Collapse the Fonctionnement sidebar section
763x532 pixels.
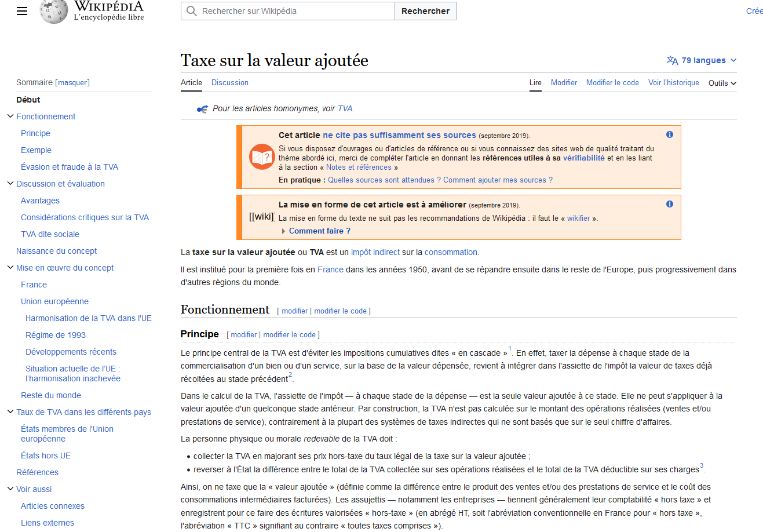click(10, 116)
